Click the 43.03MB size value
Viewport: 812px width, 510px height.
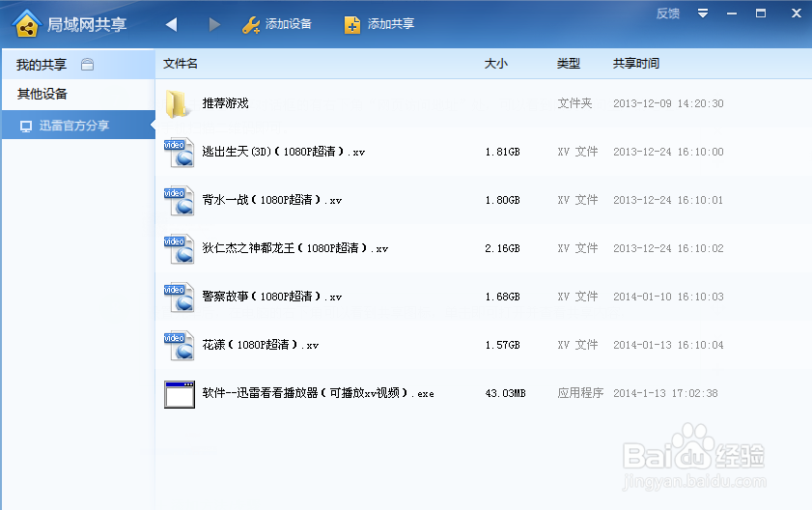(505, 393)
